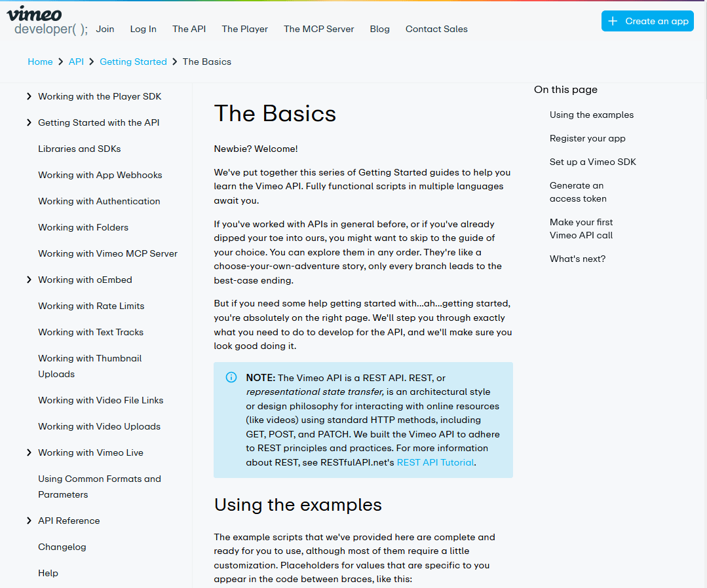Click the Log In button

143,29
